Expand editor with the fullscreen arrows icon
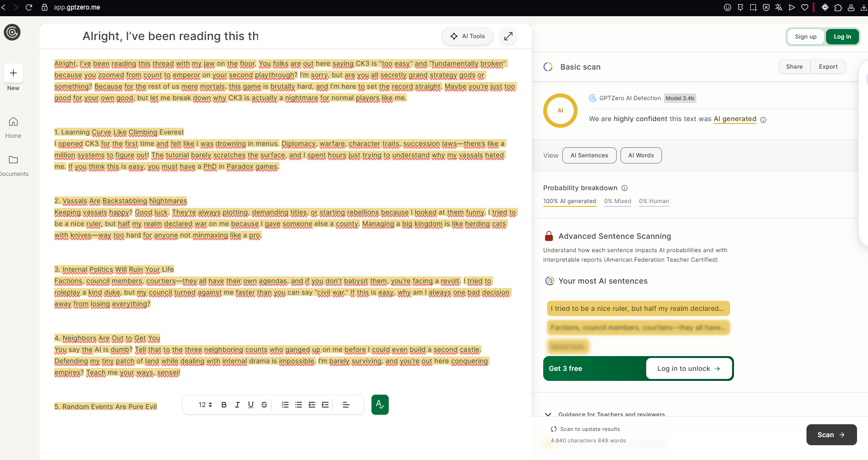The image size is (868, 460). point(508,36)
